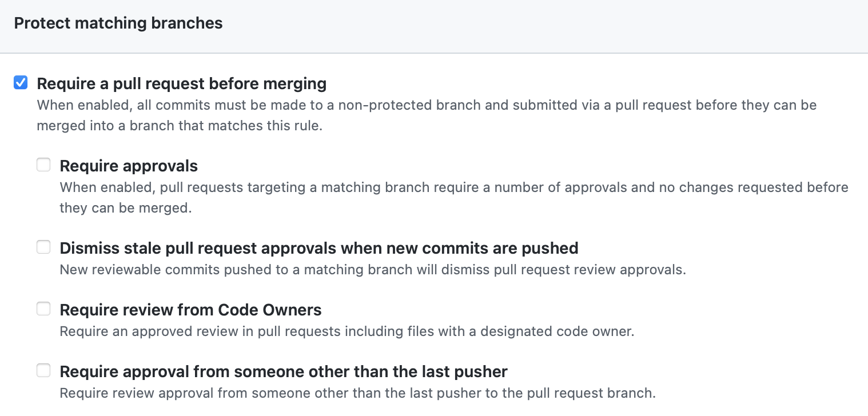The image size is (868, 416).
Task: Click the "Require review from Code Owners" label
Action: 190,310
